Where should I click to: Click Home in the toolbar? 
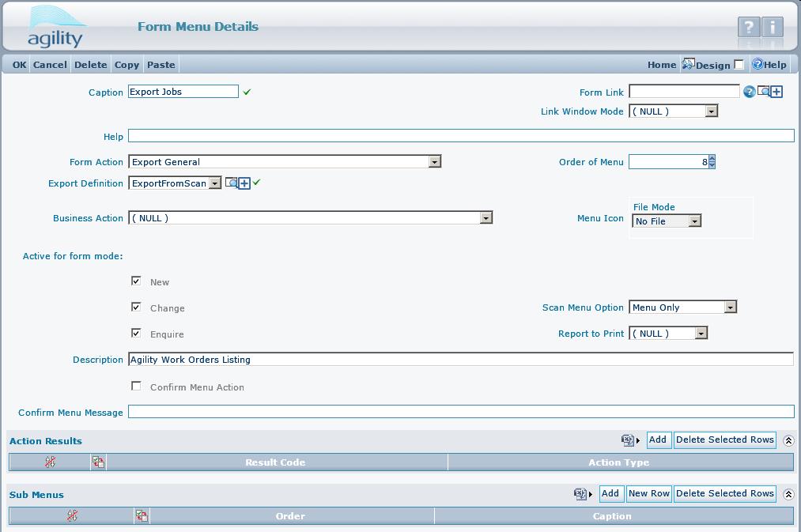click(x=661, y=65)
